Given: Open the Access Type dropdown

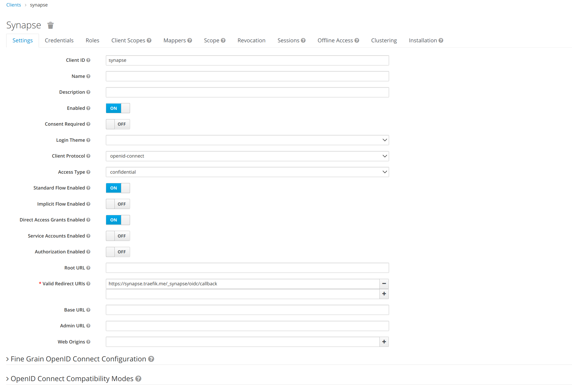Looking at the screenshot, I should click(247, 172).
